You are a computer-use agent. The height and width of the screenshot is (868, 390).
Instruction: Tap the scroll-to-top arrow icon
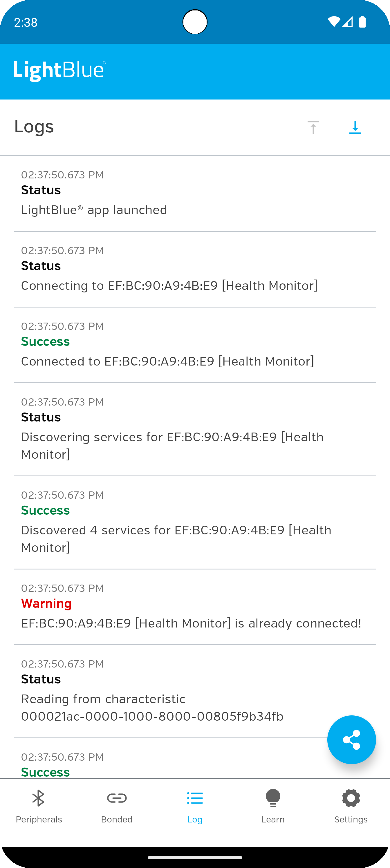coord(313,127)
